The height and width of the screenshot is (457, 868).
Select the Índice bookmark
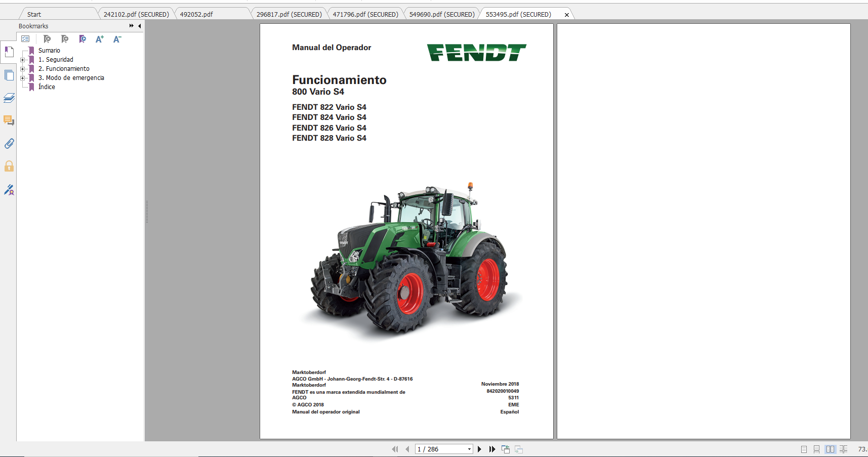pyautogui.click(x=47, y=87)
